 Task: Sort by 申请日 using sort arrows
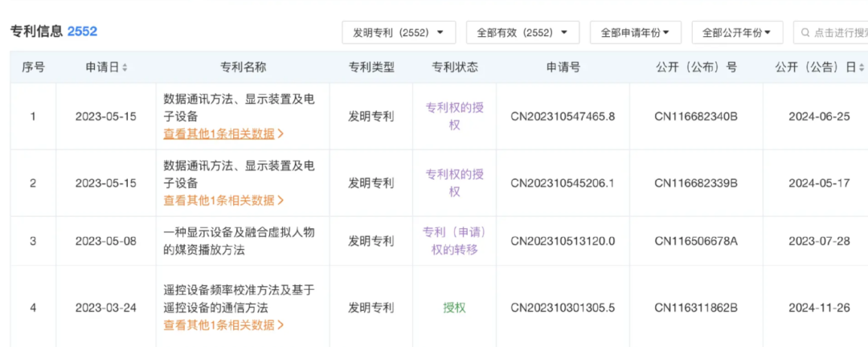pos(125,67)
